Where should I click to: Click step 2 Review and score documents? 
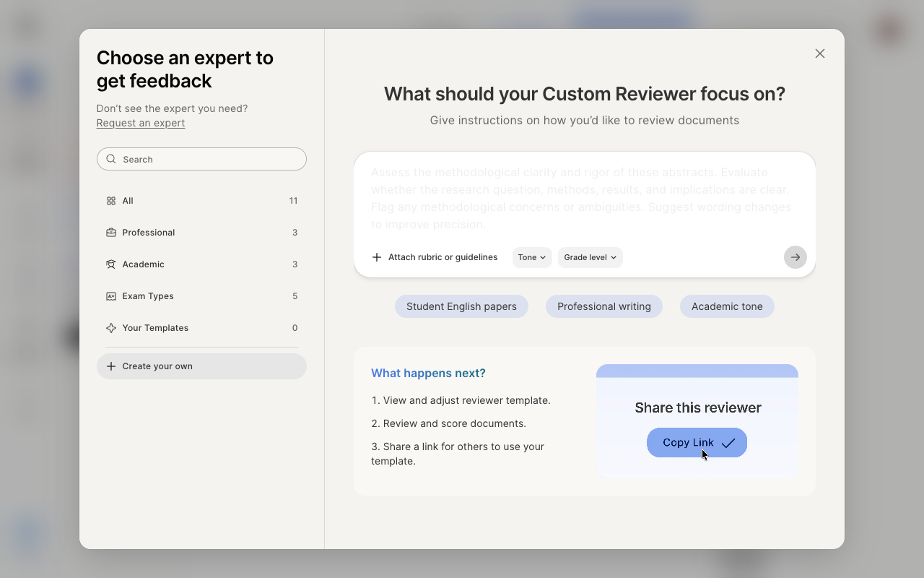(449, 423)
